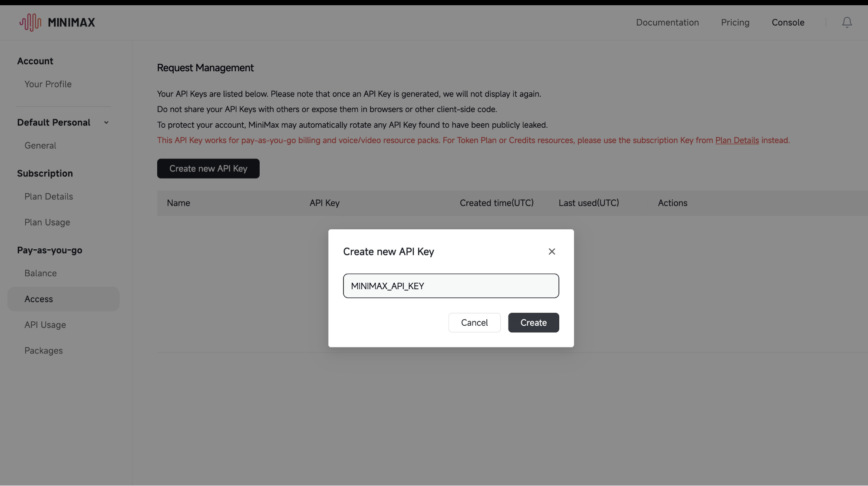Go to Packages in the sidebar
This screenshot has width=868, height=486.
43,350
